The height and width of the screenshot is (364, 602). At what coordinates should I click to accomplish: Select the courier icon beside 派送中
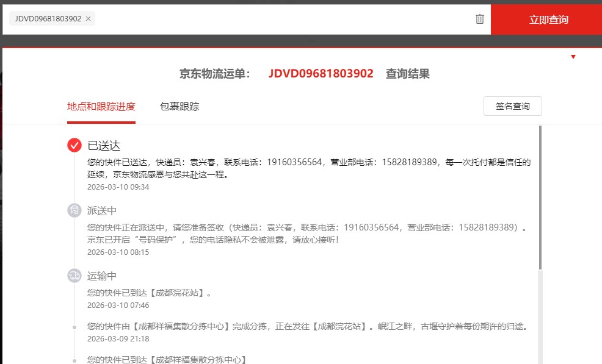pyautogui.click(x=74, y=210)
